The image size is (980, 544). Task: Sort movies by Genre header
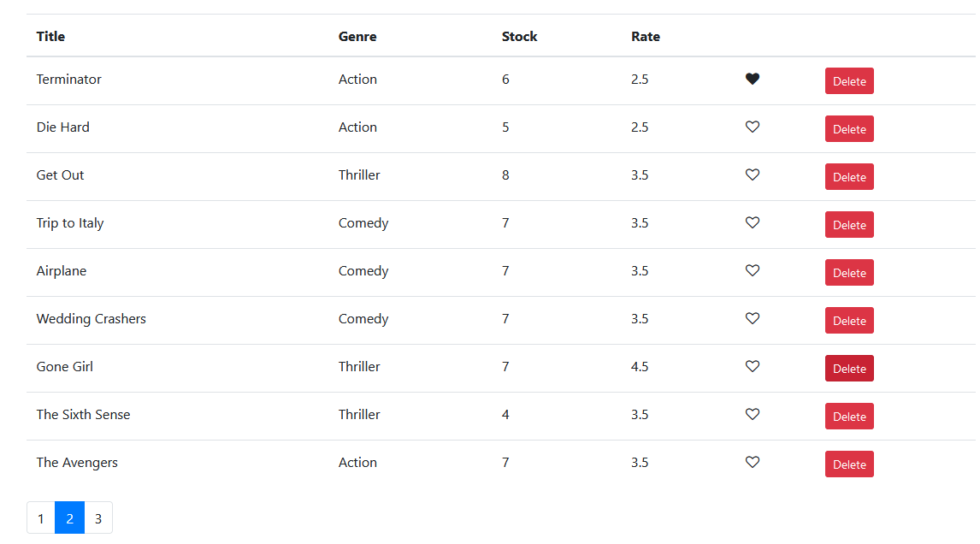357,37
